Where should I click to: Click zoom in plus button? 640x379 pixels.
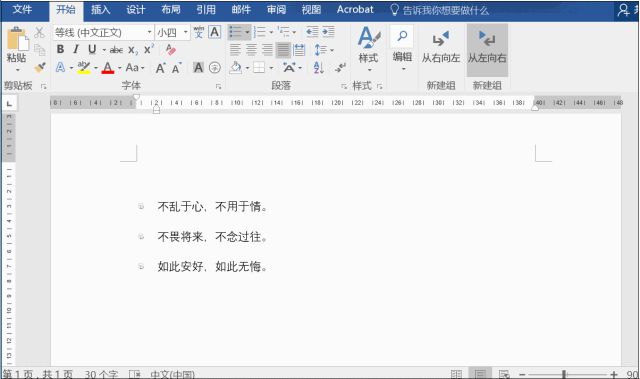click(613, 374)
